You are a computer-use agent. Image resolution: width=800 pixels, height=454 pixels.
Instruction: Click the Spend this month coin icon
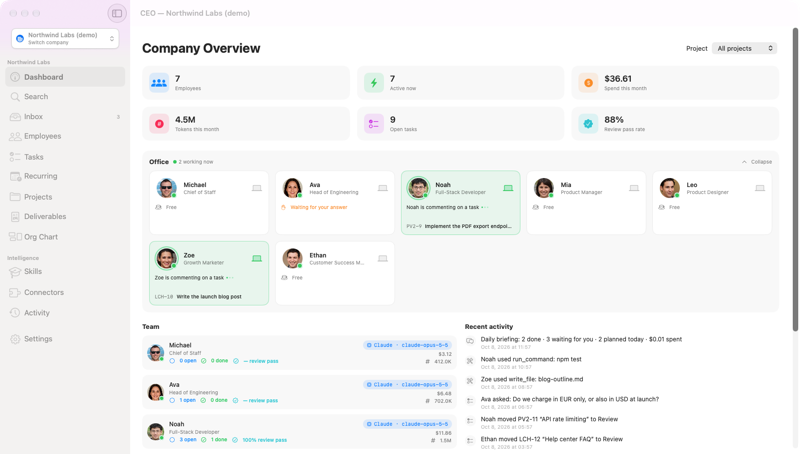(588, 83)
